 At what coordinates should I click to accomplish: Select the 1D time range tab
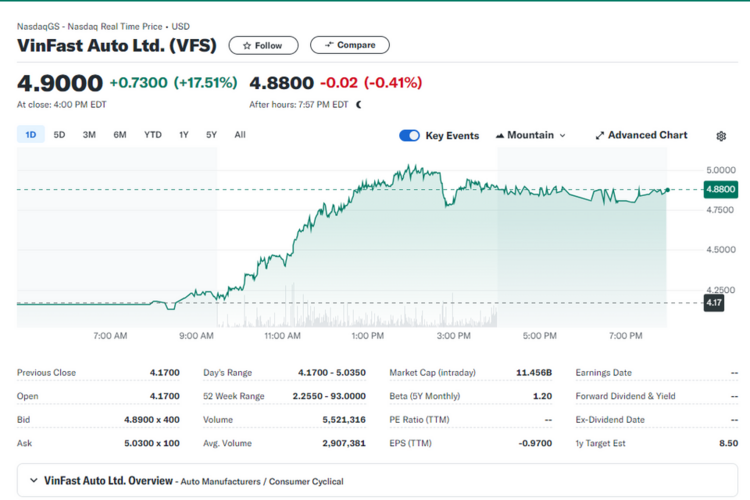pos(31,135)
